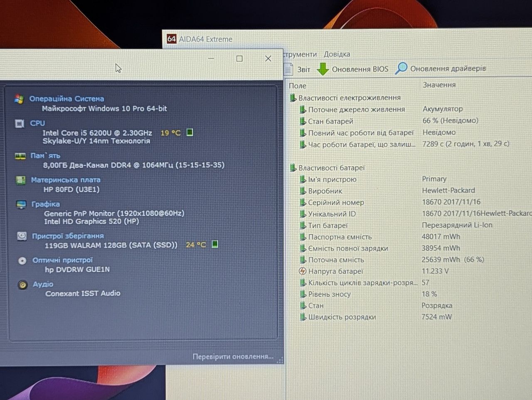The width and height of the screenshot is (532, 400).
Task: Click the motherboard section icon
Action: coord(21,180)
